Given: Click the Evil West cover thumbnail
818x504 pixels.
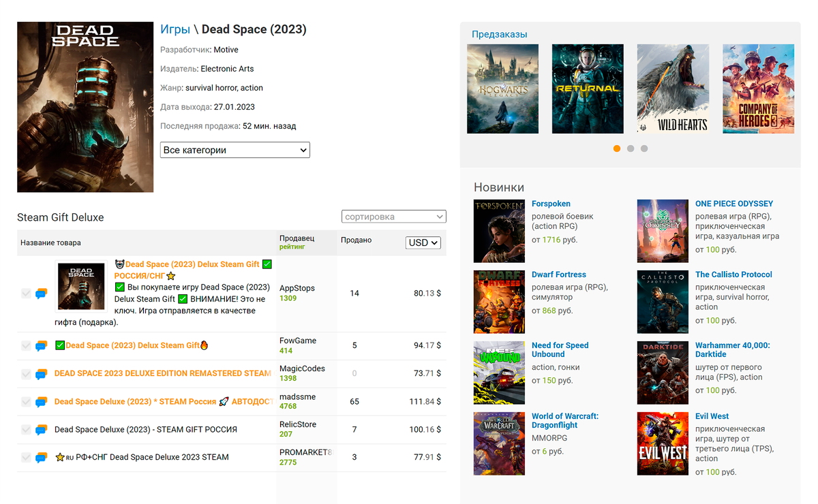Looking at the screenshot, I should pyautogui.click(x=663, y=443).
